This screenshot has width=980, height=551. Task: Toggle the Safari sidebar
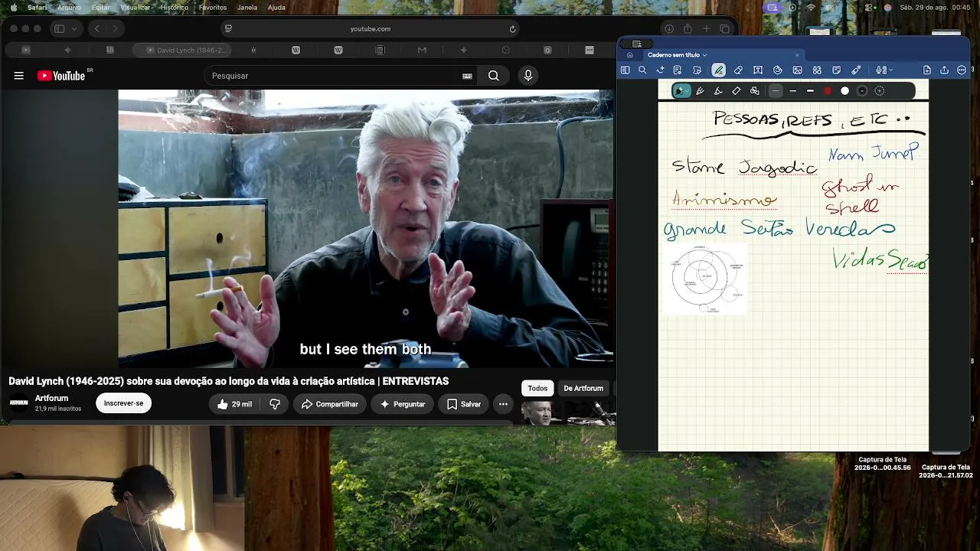tap(59, 29)
